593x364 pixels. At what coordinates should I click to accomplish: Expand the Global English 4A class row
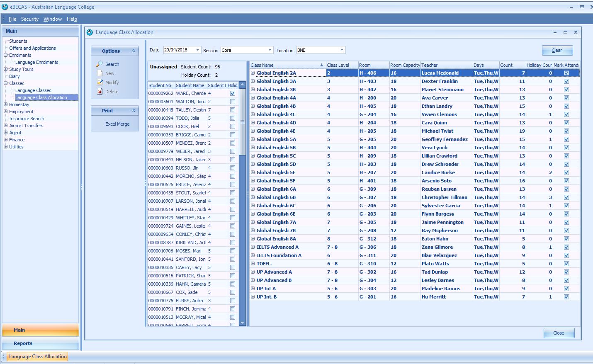click(253, 98)
